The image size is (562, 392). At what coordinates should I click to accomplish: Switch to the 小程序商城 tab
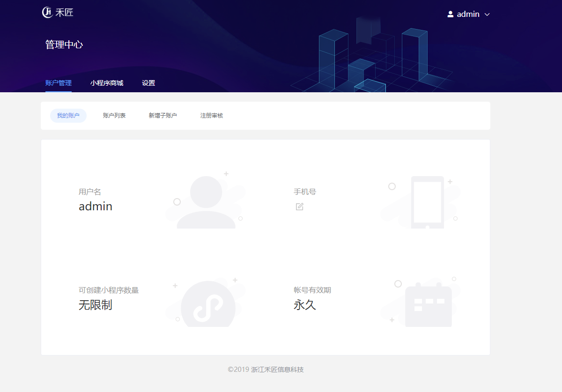[x=107, y=83]
